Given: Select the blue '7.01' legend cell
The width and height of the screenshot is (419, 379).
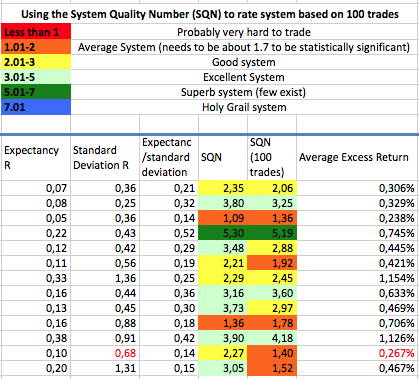Looking at the screenshot, I should point(36,107).
